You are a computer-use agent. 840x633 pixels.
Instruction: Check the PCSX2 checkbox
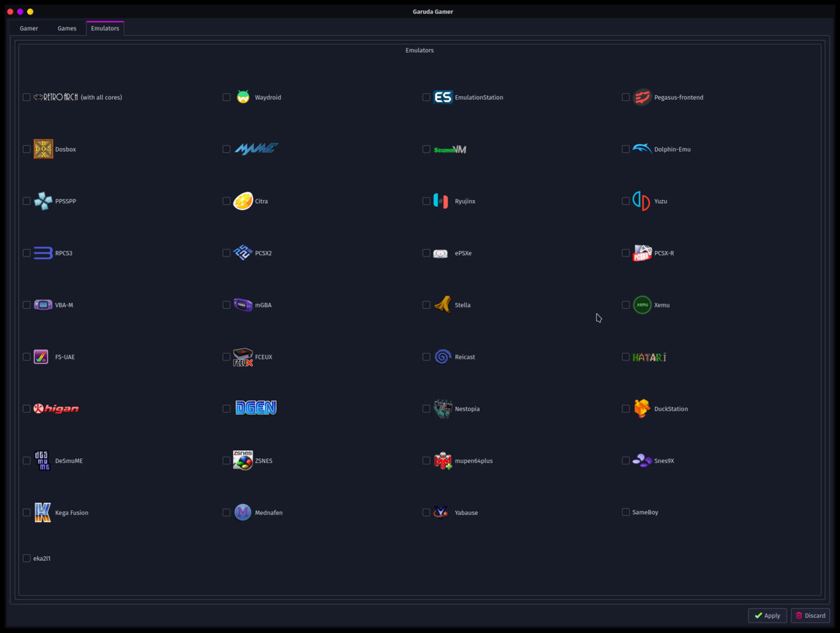tap(226, 253)
